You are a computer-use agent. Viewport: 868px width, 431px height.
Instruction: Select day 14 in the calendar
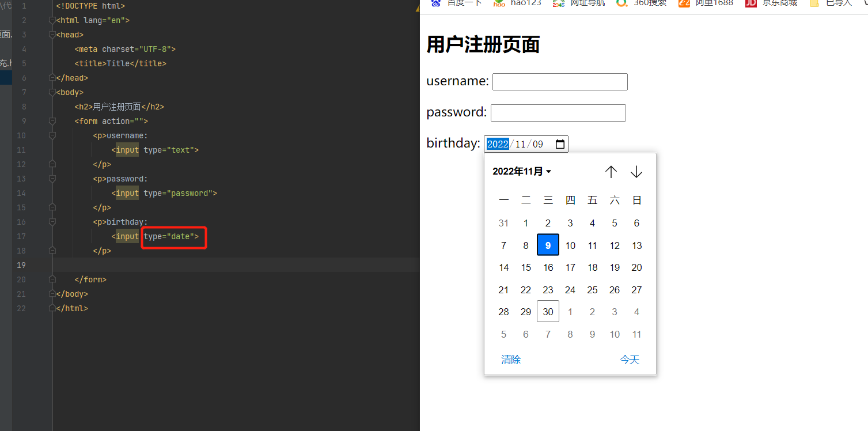point(503,267)
